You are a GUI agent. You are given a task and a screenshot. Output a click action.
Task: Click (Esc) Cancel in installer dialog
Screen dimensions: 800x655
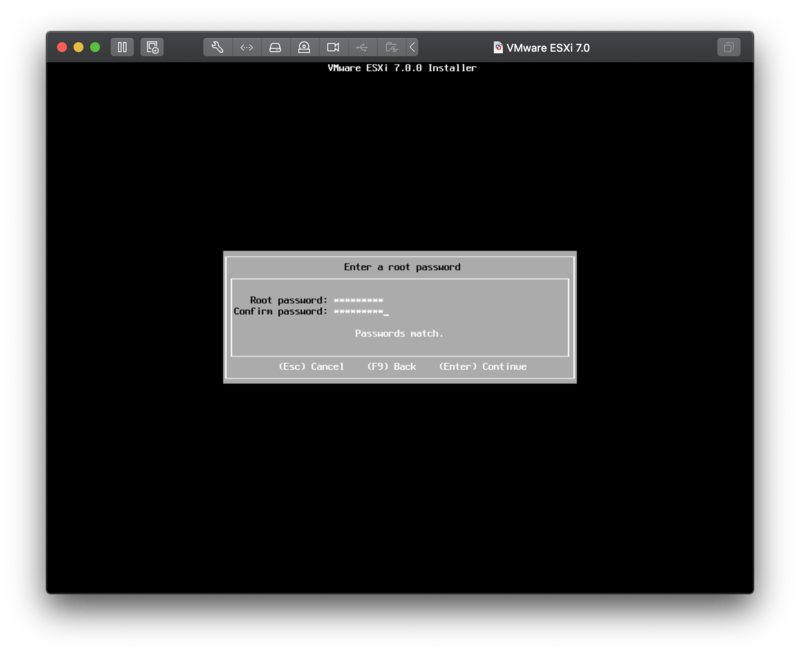(311, 366)
